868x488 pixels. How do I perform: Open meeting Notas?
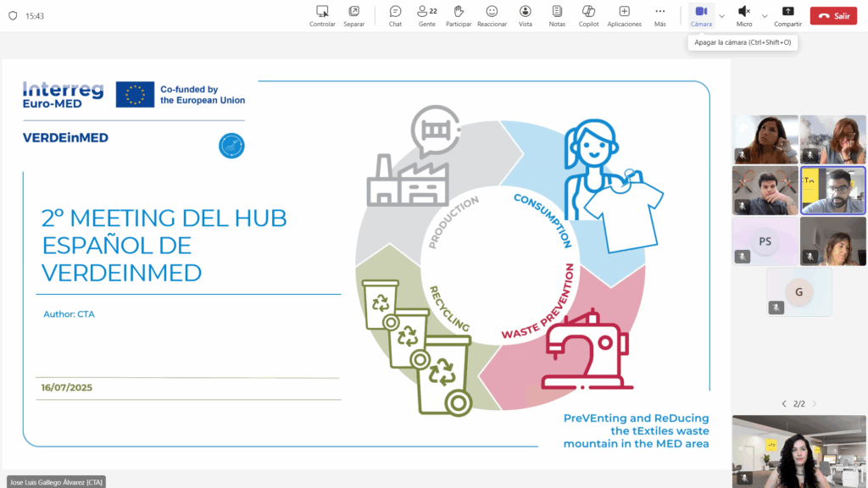click(x=557, y=16)
